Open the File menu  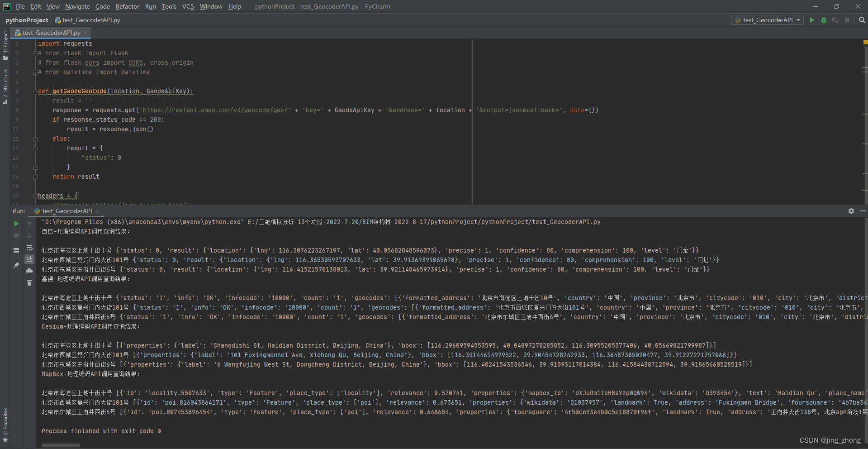[20, 6]
